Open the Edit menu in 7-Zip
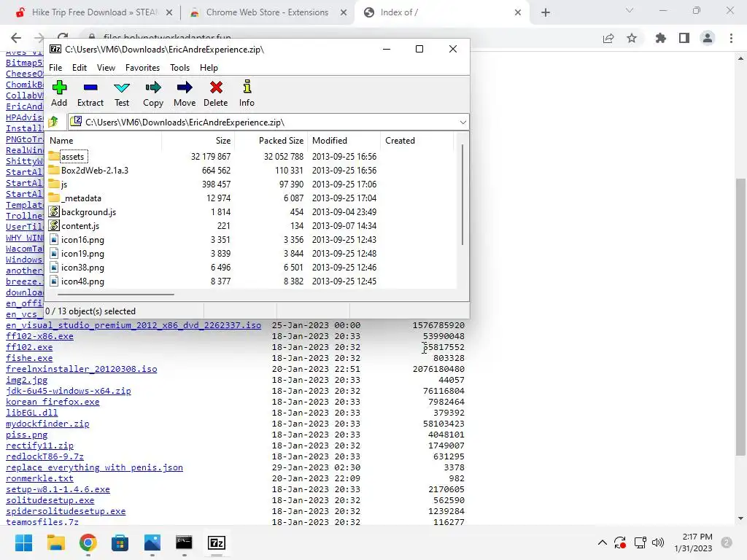747x560 pixels. pos(80,68)
